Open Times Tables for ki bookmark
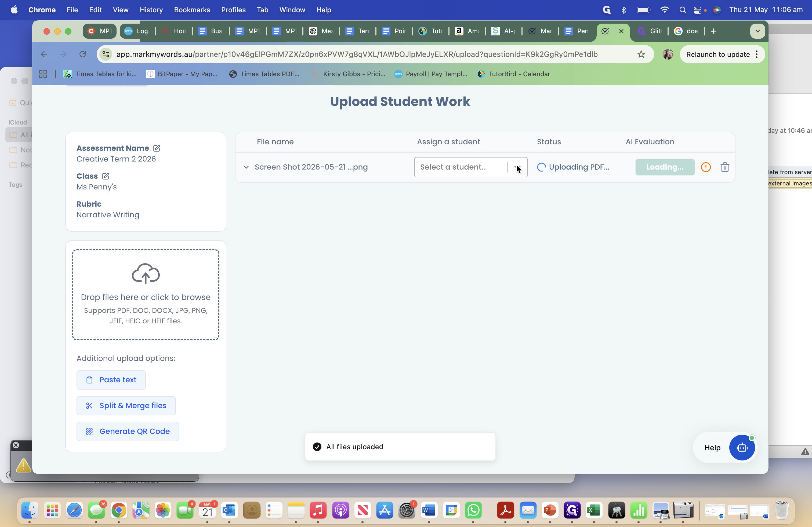The width and height of the screenshot is (812, 527). pos(100,74)
